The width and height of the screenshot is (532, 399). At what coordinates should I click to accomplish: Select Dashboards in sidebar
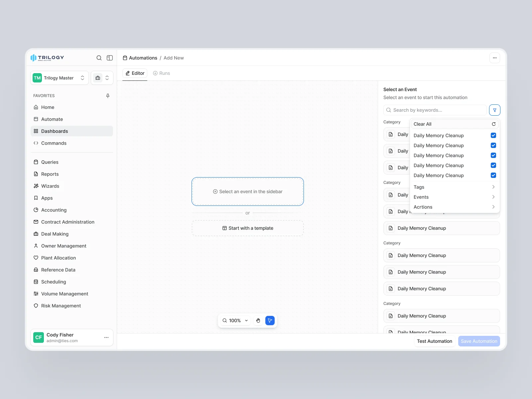(x=72, y=131)
